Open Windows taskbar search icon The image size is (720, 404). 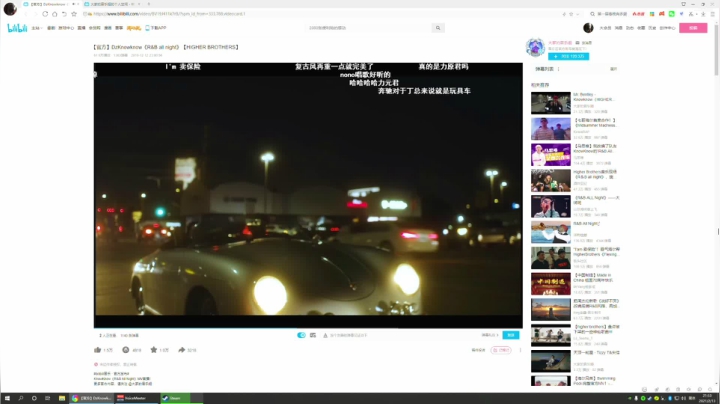tap(21, 398)
